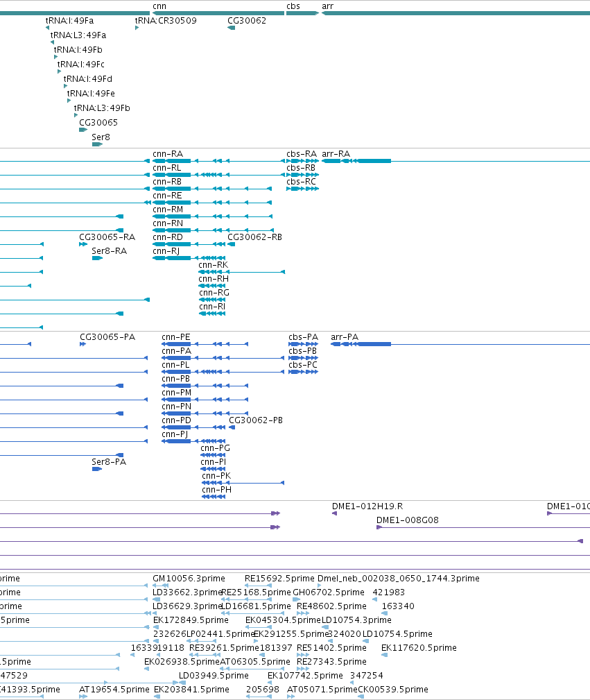The image size is (590, 700).
Task: Select the Ser8 gene label
Action: pyautogui.click(x=101, y=137)
